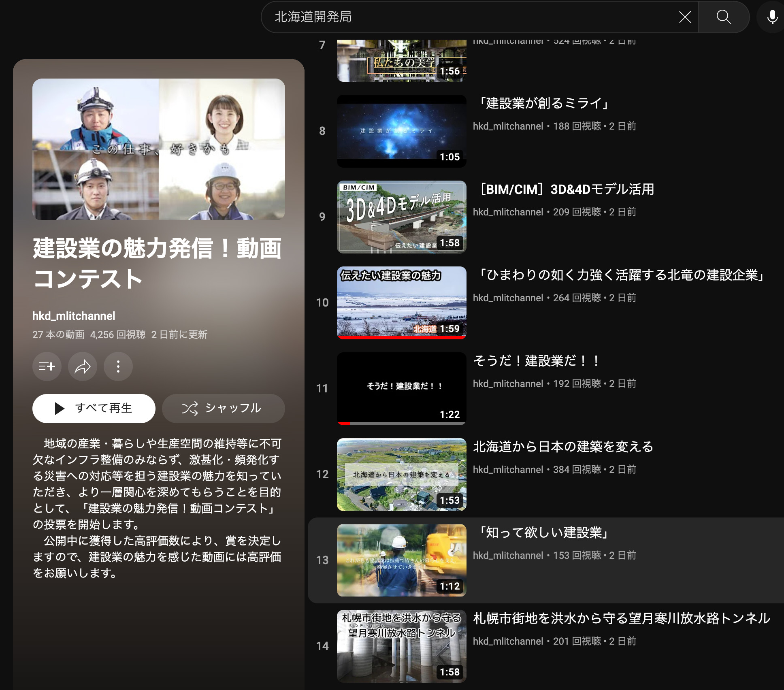The height and width of the screenshot is (690, 784).
Task: Open video titled 「建設業が創るミライ」
Action: click(x=543, y=103)
